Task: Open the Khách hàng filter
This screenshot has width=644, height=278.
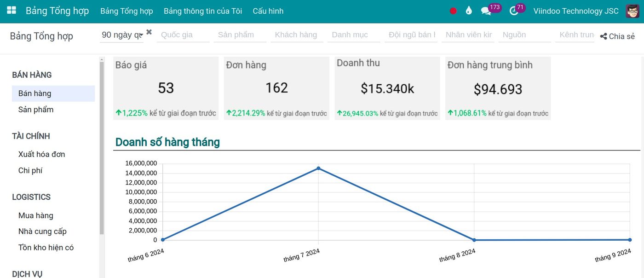Action: (297, 35)
